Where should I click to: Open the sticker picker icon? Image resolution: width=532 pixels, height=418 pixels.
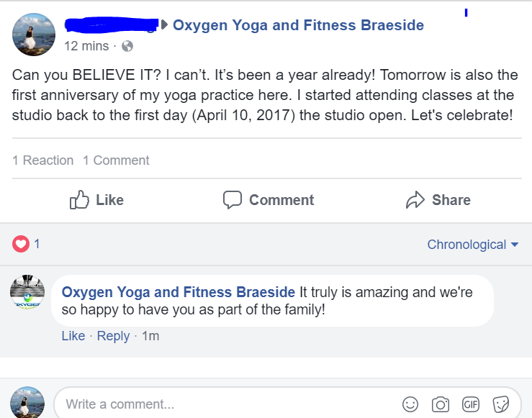[501, 404]
